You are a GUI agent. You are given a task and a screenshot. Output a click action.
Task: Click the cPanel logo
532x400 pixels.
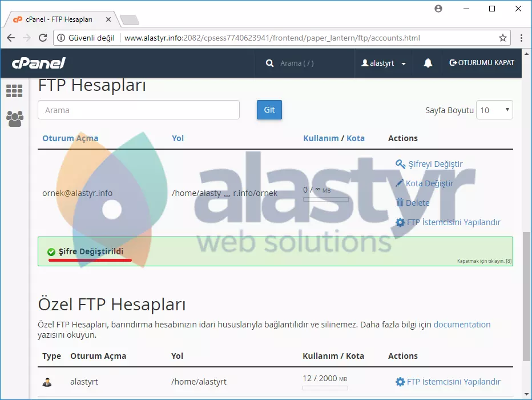click(39, 63)
